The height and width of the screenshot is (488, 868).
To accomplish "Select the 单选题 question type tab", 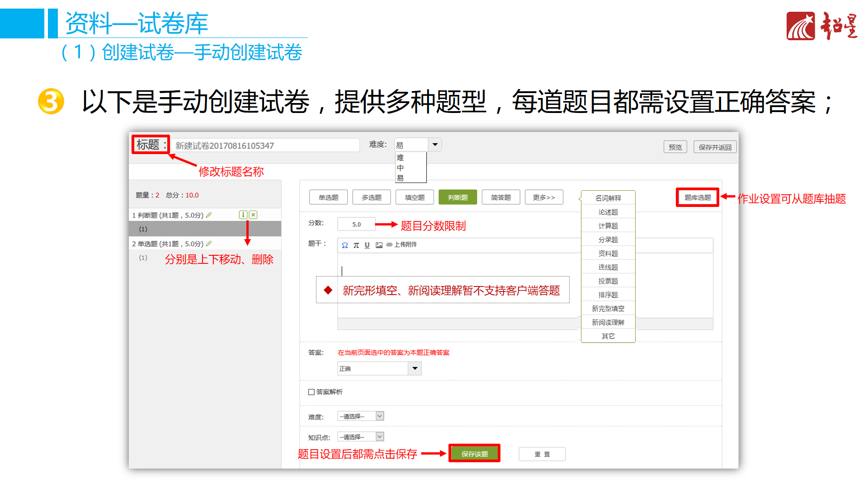I will 328,197.
